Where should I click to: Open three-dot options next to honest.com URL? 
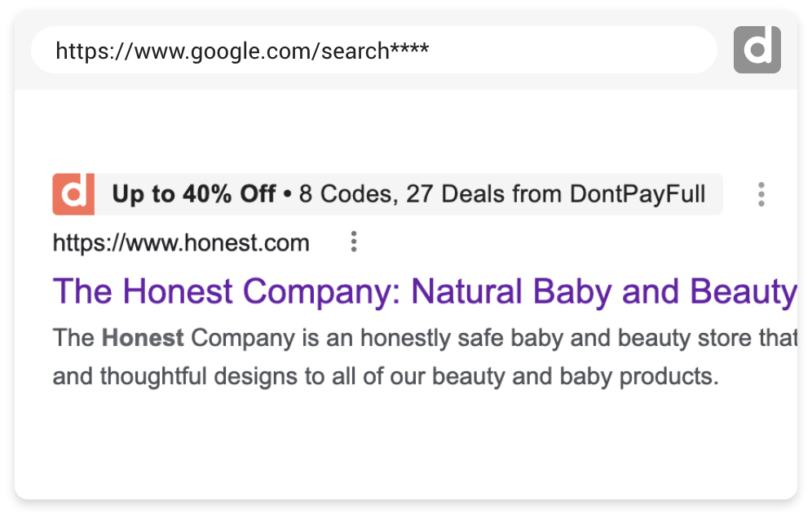tap(353, 242)
